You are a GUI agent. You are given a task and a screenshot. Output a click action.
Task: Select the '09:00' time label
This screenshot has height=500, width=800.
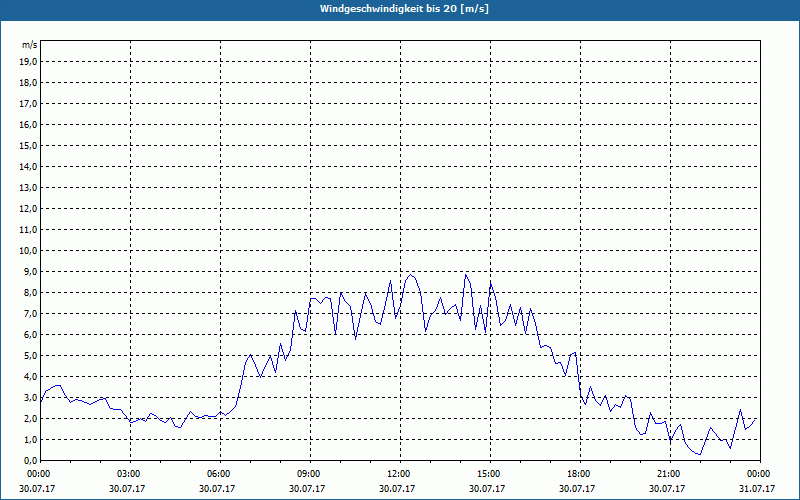point(310,474)
